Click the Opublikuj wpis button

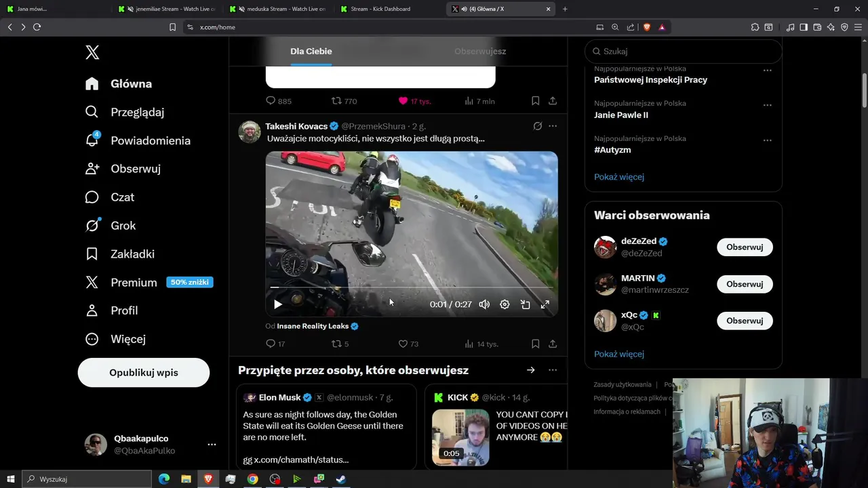[x=144, y=373]
